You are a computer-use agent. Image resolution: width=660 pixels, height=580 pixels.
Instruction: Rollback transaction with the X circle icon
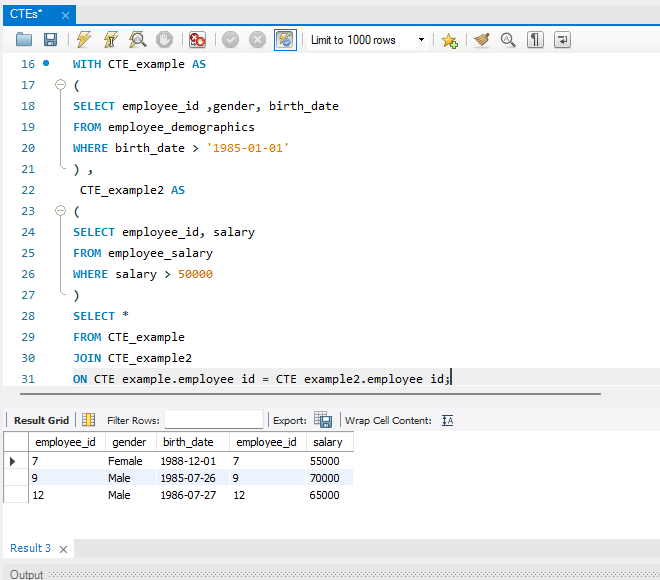(257, 40)
